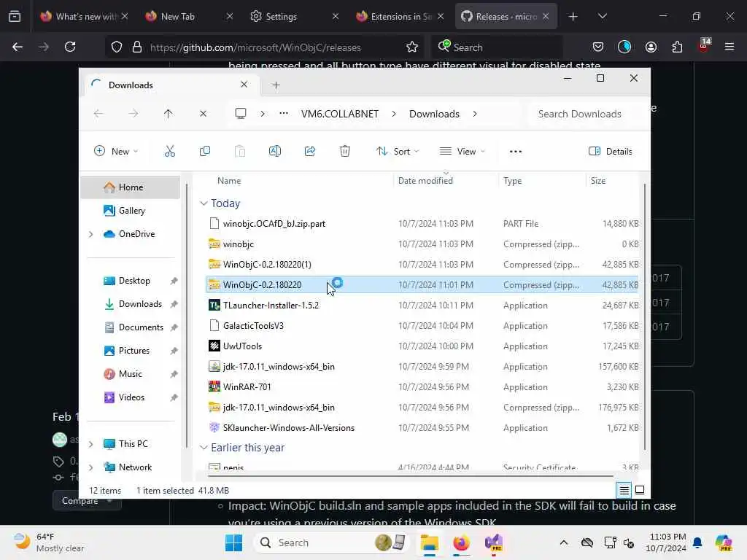This screenshot has width=747, height=560.
Task: Bookmark this GitHub page with the star
Action: pyautogui.click(x=412, y=47)
